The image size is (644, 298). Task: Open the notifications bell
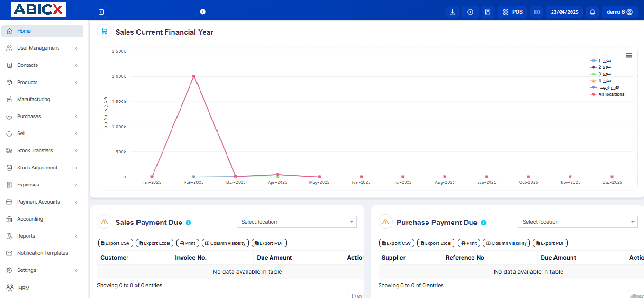(x=592, y=12)
